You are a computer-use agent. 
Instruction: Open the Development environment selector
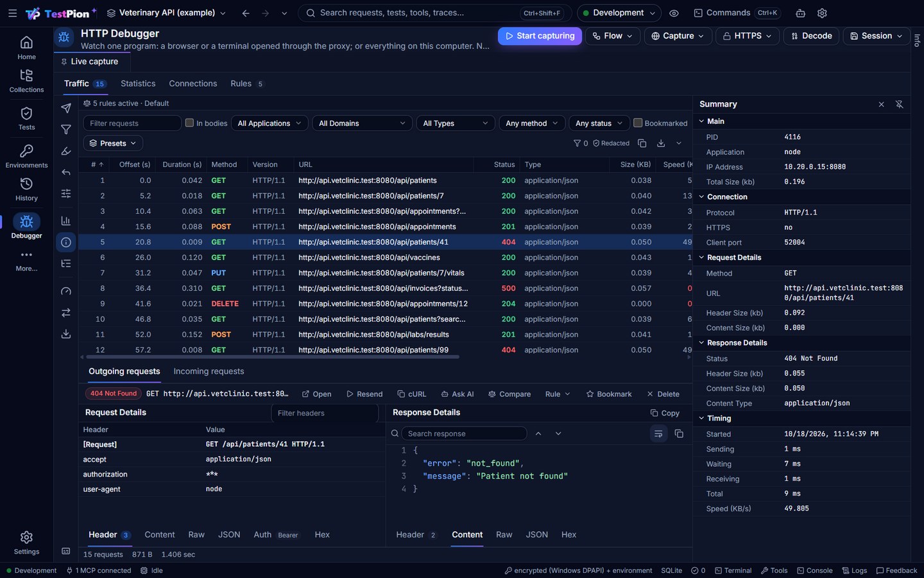pos(619,13)
